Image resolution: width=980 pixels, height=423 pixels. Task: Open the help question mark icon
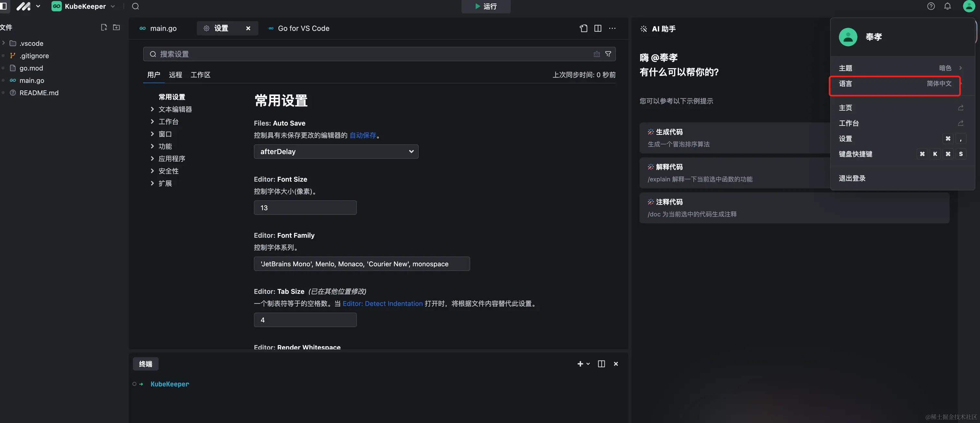tap(930, 6)
